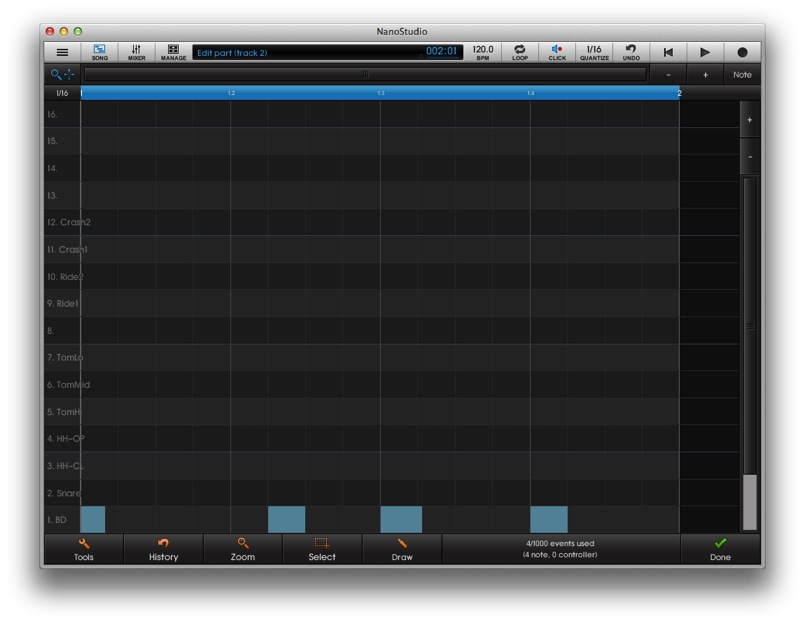Open the Mixer
This screenshot has width=805, height=624.
pos(136,52)
